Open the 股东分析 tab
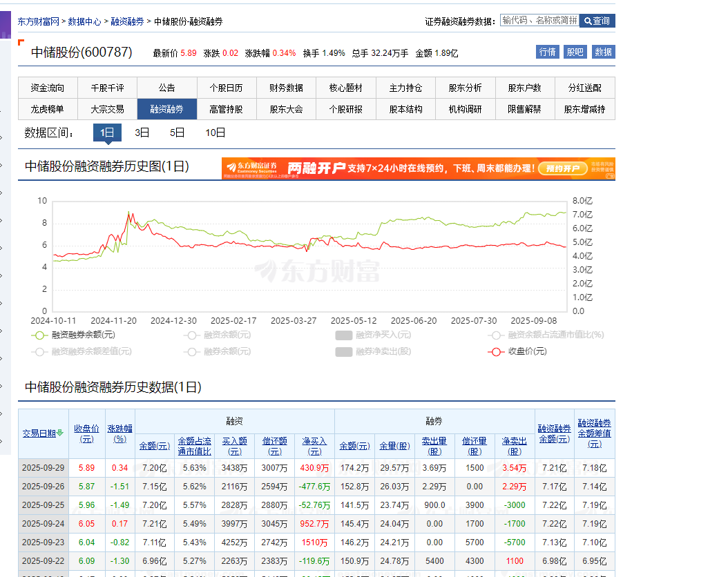The image size is (728, 577). point(466,88)
